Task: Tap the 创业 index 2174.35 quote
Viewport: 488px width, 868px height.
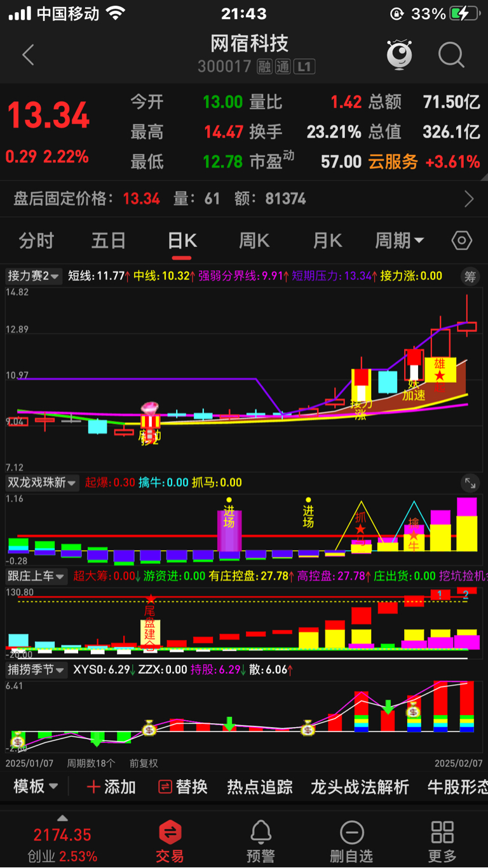Action: (x=62, y=835)
